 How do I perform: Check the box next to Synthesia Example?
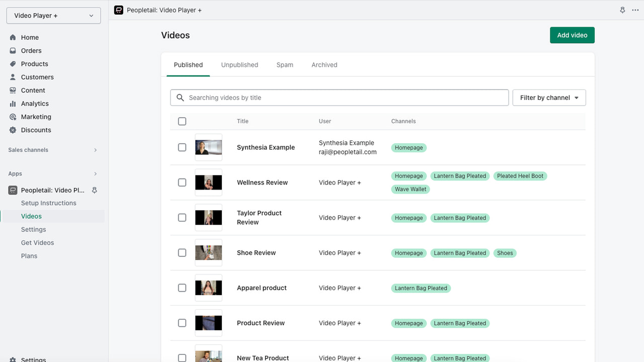click(182, 147)
